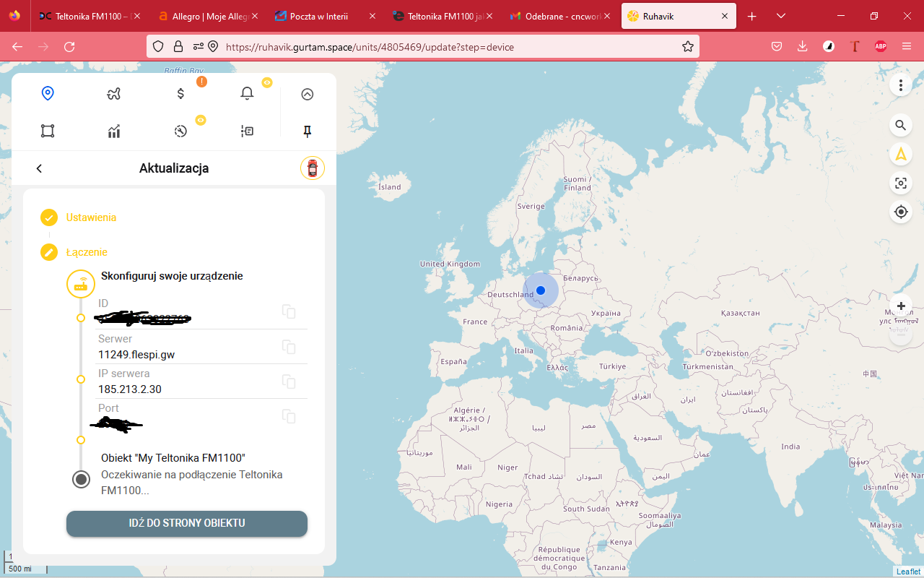Click the Obiekt "My Teltonika FM1100" text
This screenshot has width=924, height=578.
click(173, 458)
